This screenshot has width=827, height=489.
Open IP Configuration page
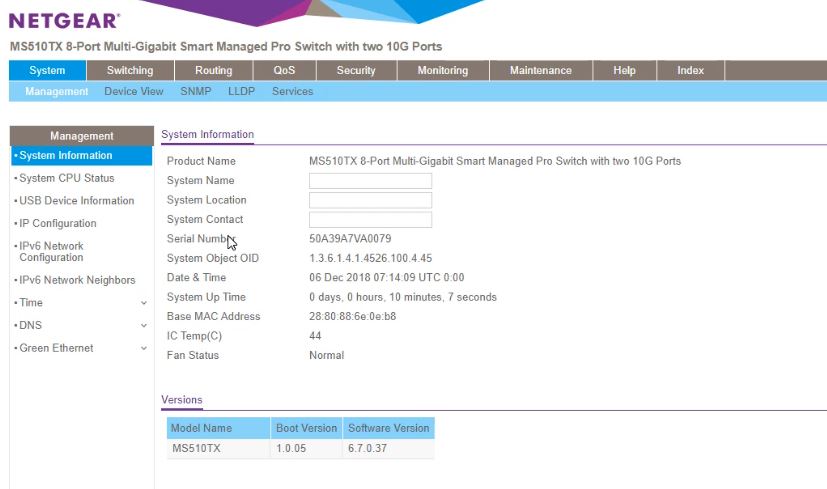57,223
